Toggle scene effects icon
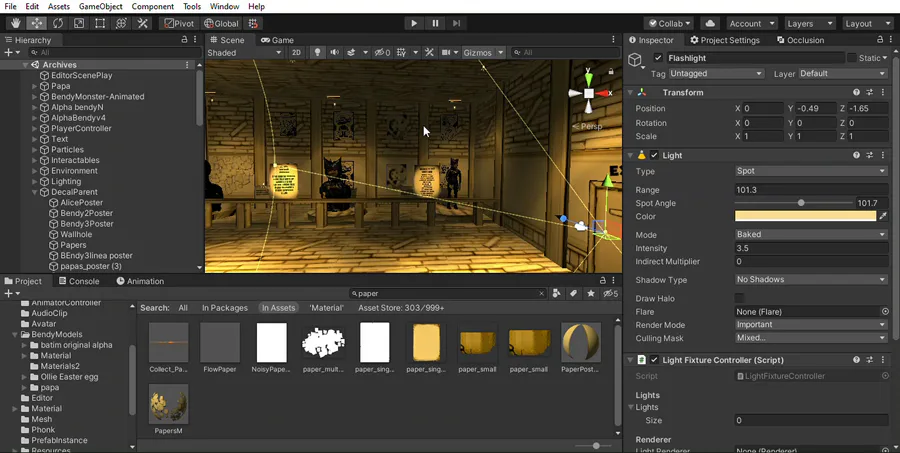Screen dimensions: 900x453 pos(351,52)
